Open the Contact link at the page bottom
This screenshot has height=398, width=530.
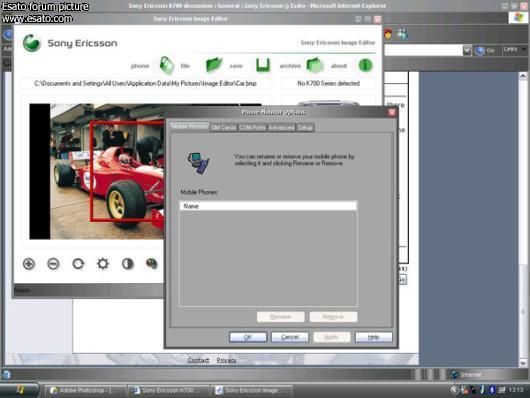(x=198, y=360)
